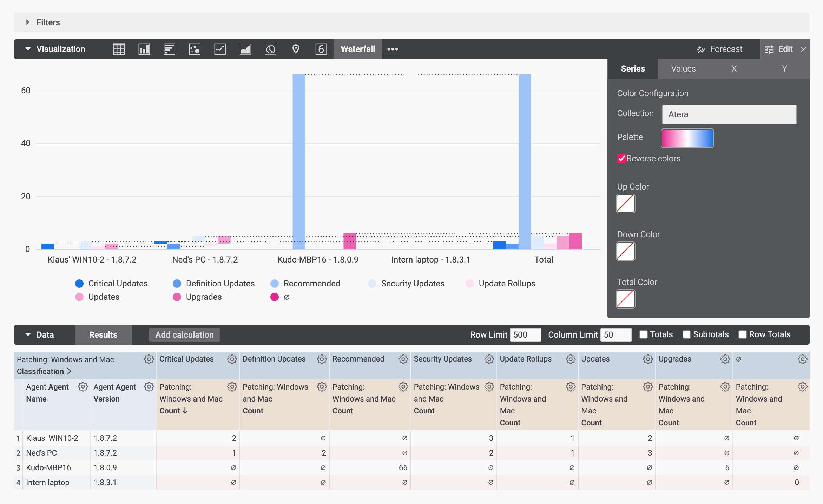Image resolution: width=823 pixels, height=504 pixels.
Task: Open more visualization types ellipsis
Action: [x=393, y=49]
